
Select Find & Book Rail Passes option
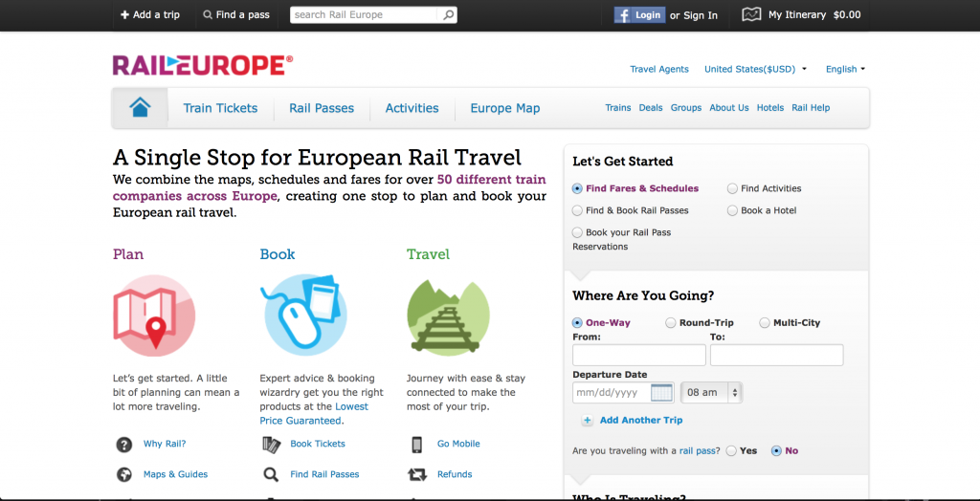[x=577, y=210]
